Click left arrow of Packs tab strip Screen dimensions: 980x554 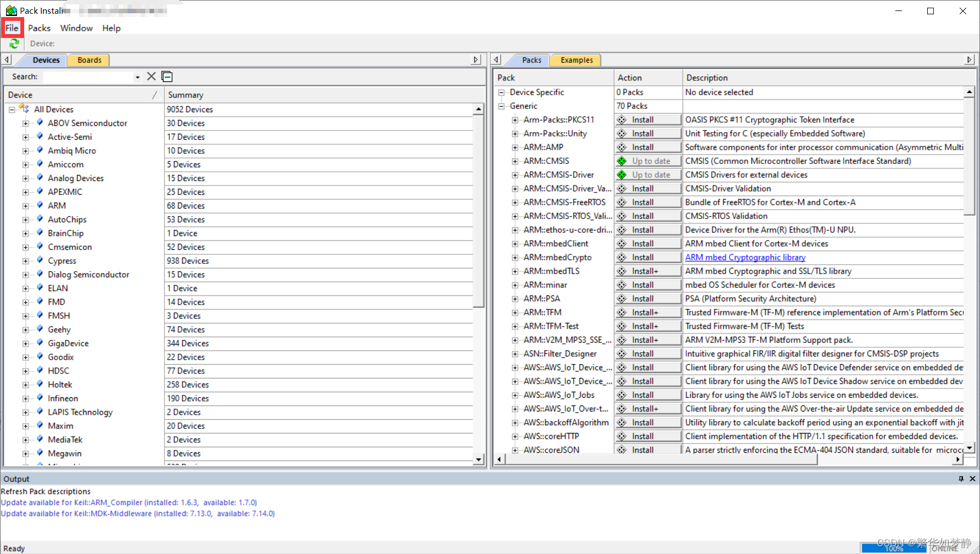click(x=497, y=59)
